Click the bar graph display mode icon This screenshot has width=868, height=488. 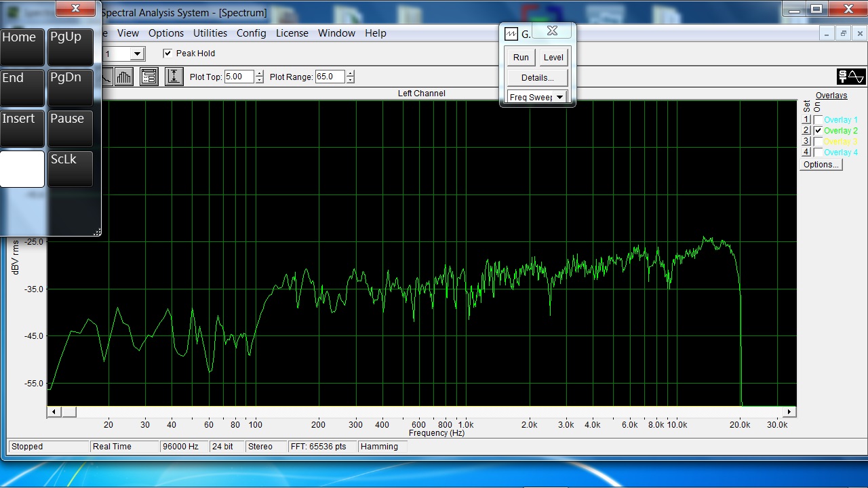123,77
